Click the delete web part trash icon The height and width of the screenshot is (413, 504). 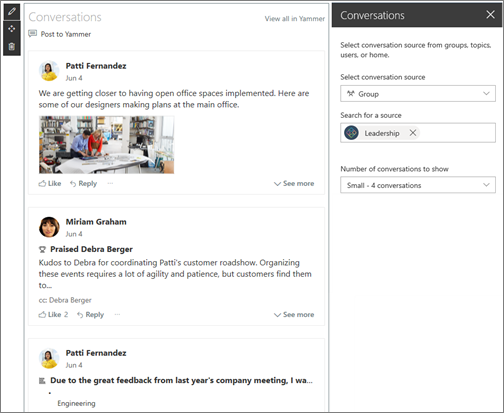(x=12, y=46)
